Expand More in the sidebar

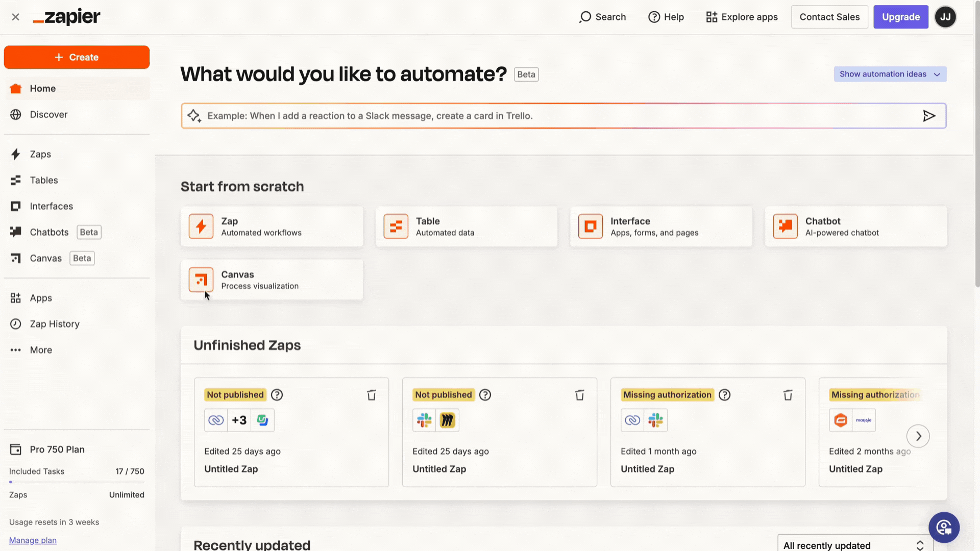[41, 350]
